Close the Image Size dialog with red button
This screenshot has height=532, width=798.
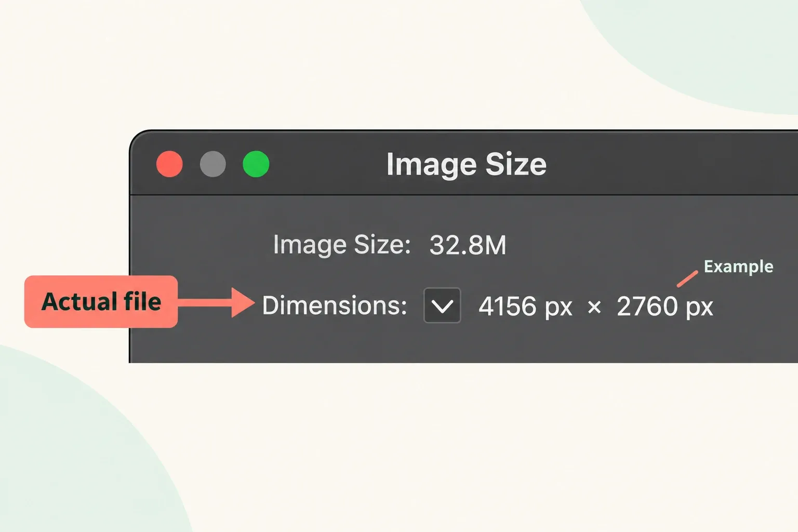click(x=169, y=164)
